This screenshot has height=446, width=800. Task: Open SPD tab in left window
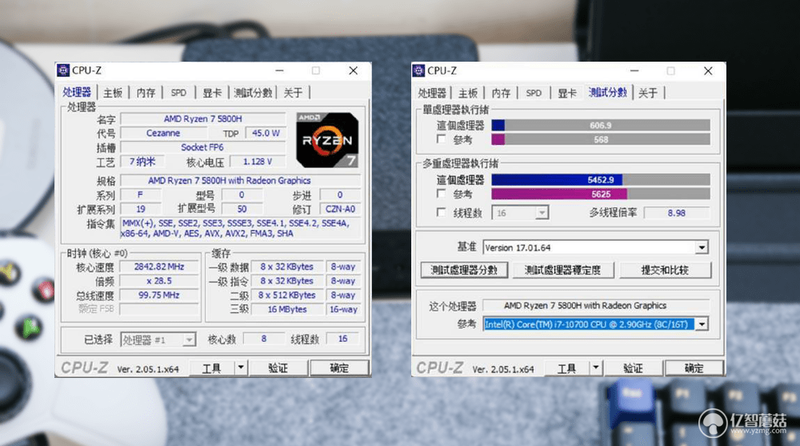(179, 93)
